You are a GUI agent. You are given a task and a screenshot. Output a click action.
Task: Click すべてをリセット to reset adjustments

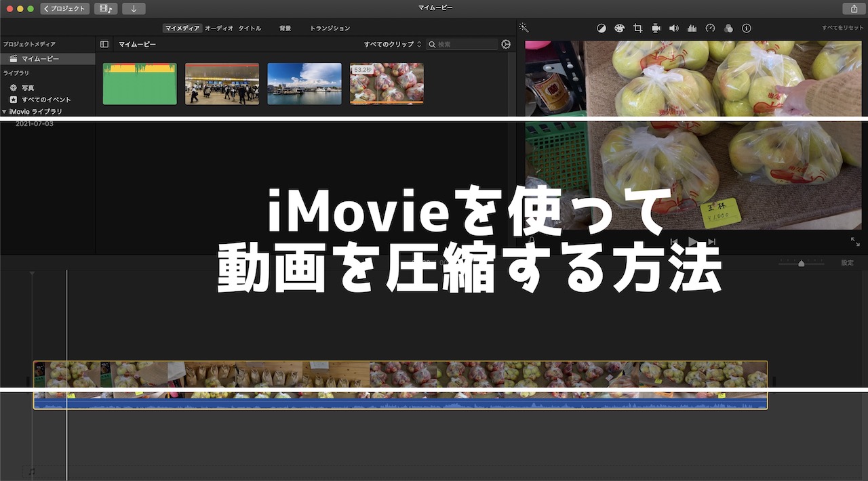tap(843, 28)
